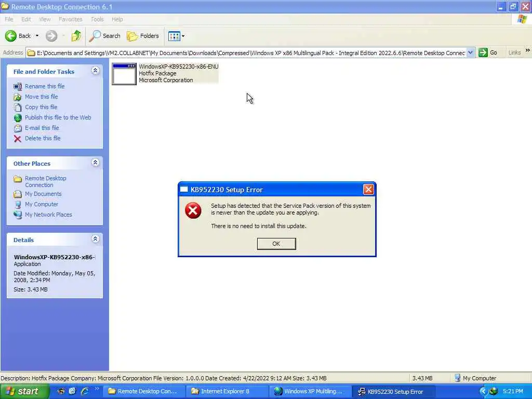532x399 pixels.
Task: Click the second quick launch icon
Action: (x=72, y=391)
